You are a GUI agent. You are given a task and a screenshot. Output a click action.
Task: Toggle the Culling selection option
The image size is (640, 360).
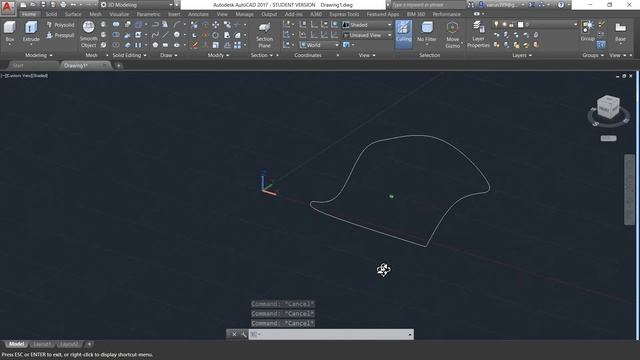coord(403,33)
